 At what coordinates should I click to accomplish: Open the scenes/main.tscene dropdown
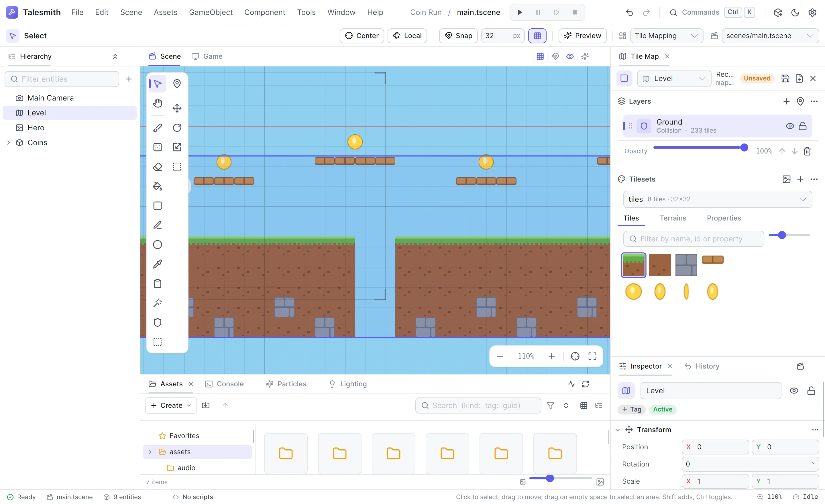coord(770,36)
